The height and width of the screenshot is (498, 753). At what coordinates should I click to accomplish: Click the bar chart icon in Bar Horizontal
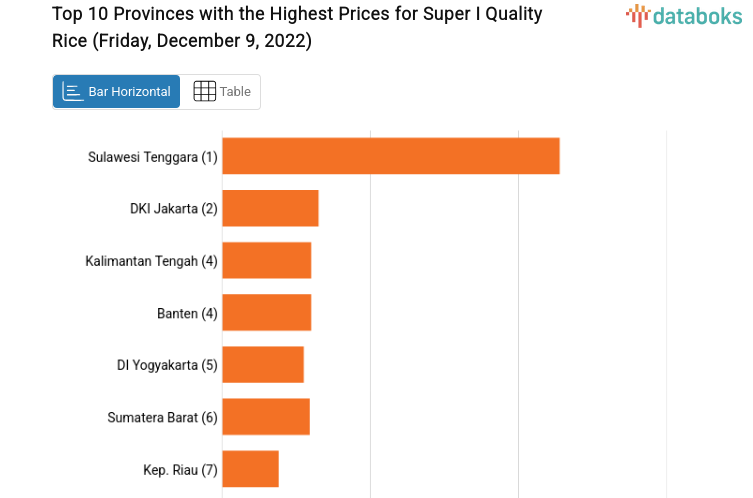(73, 92)
